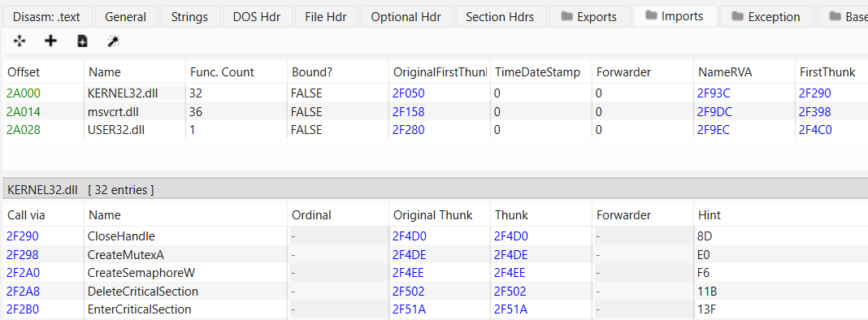Follow NameRVA link 2F9DC
Screen dimensions: 868x320
(714, 112)
